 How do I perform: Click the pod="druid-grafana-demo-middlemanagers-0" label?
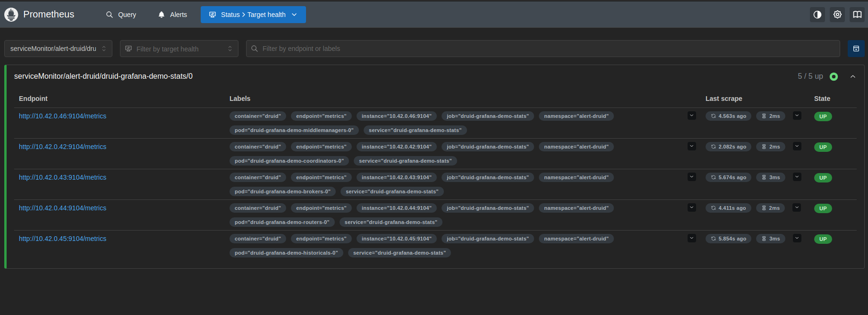coord(294,130)
